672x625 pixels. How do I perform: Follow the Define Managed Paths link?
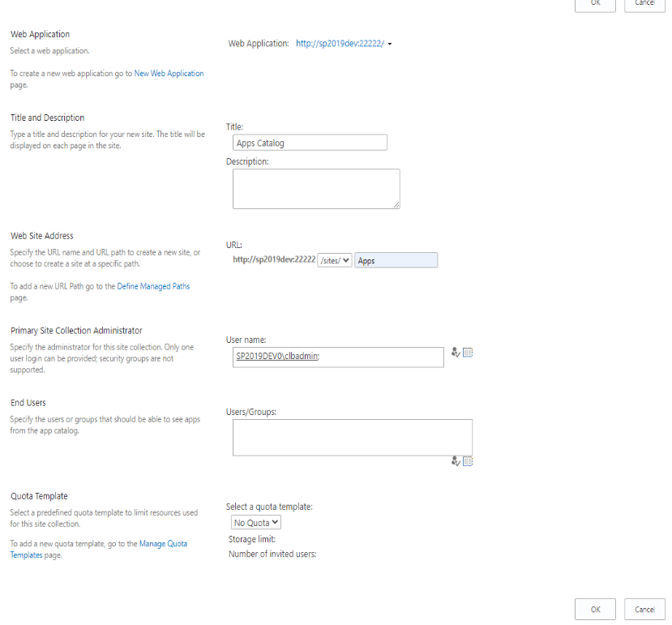point(153,286)
